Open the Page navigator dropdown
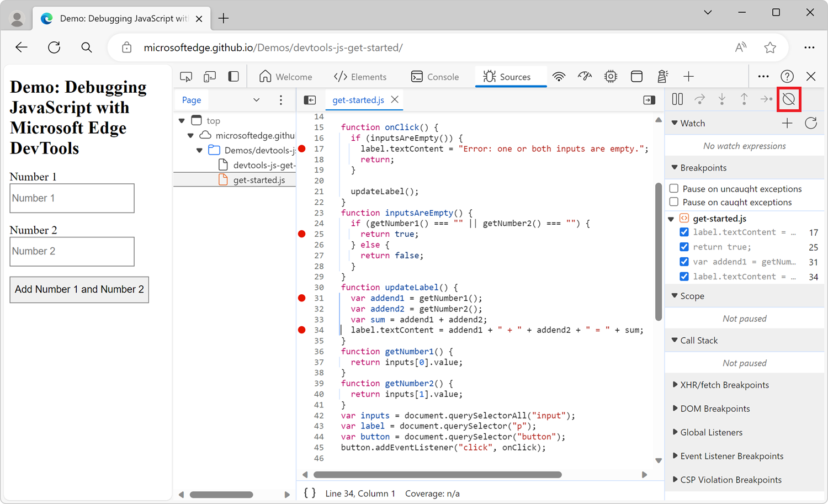Viewport: 828px width, 504px height. tap(256, 100)
